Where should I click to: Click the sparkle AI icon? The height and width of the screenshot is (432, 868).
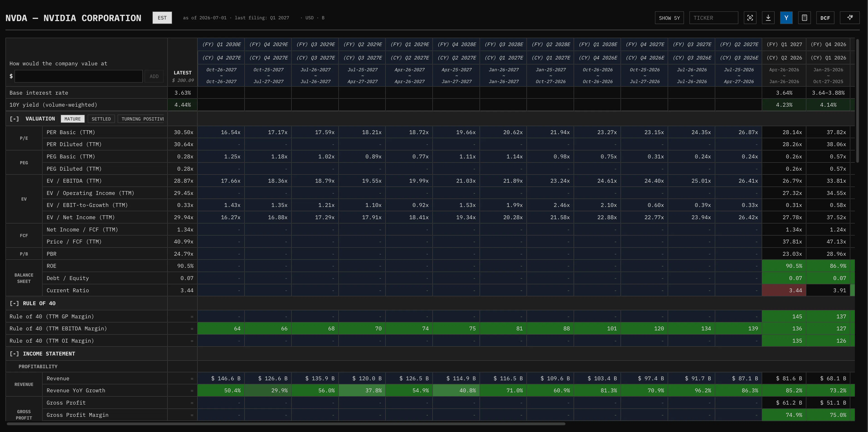850,18
